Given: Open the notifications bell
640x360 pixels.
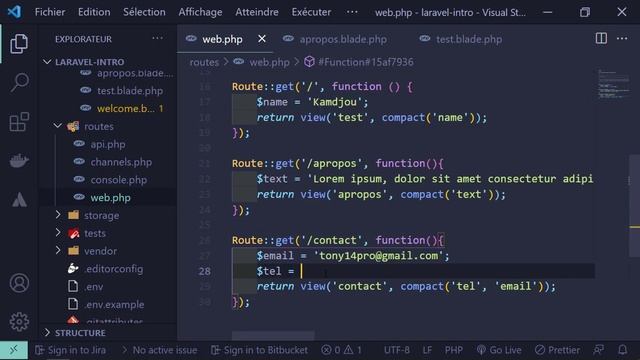Looking at the screenshot, I should coord(622,350).
